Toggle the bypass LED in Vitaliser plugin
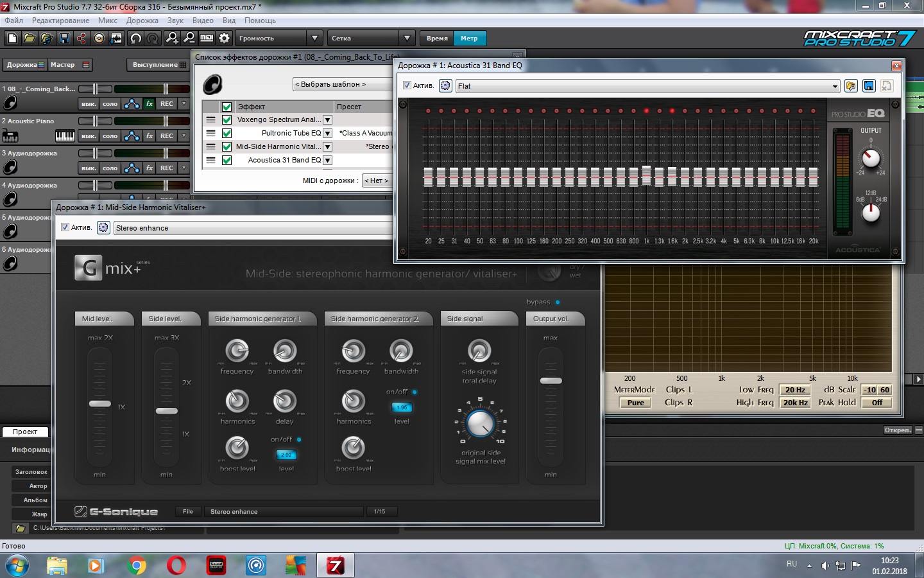This screenshot has width=924, height=578. [558, 302]
